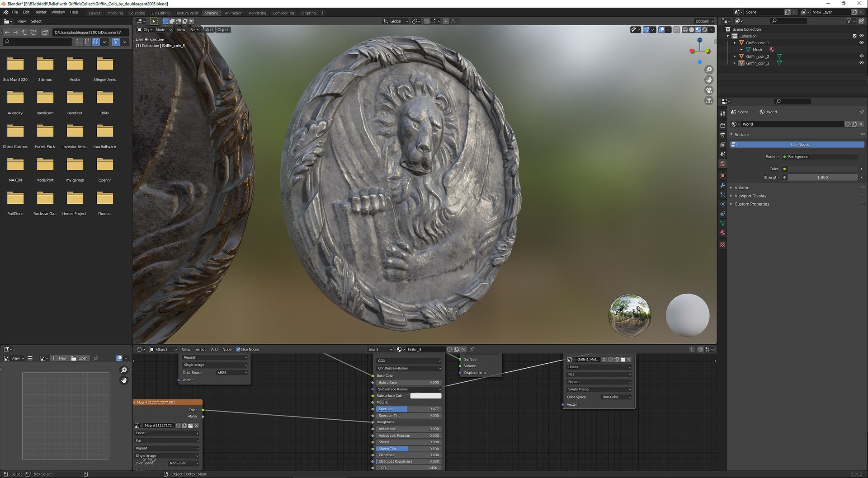
Task: Open the Color Space sRGB dropdown
Action: coord(232,373)
